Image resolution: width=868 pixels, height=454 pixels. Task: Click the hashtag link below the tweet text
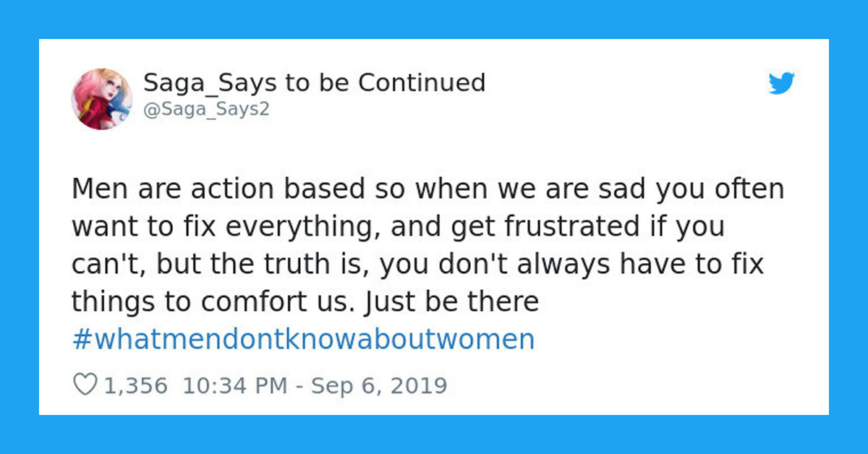coord(304,338)
